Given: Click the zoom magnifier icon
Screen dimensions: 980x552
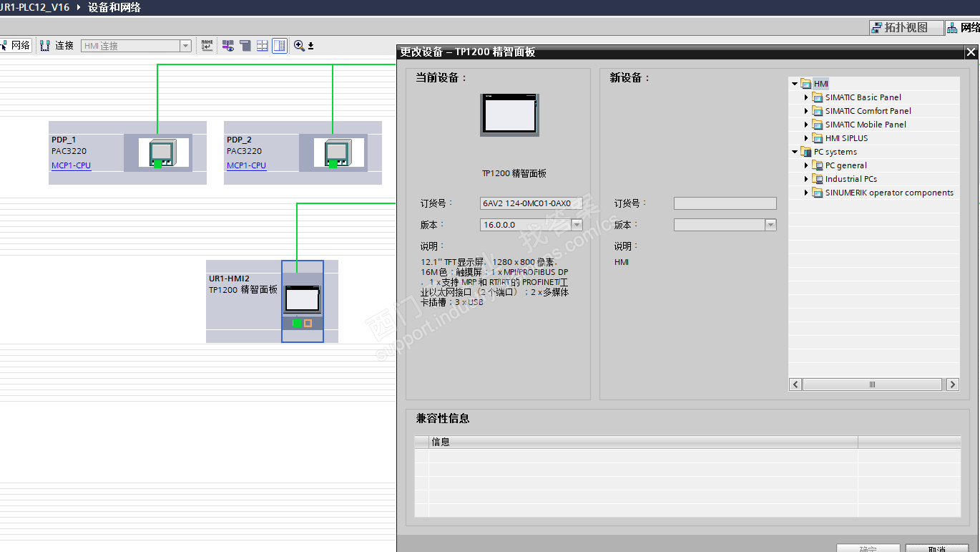Looking at the screenshot, I should click(299, 46).
